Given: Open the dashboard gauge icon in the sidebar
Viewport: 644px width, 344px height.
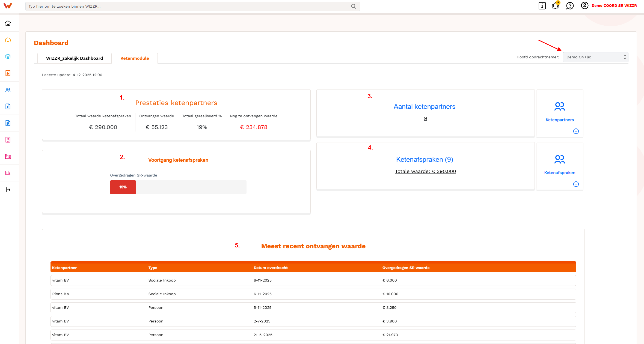Looking at the screenshot, I should (8, 40).
